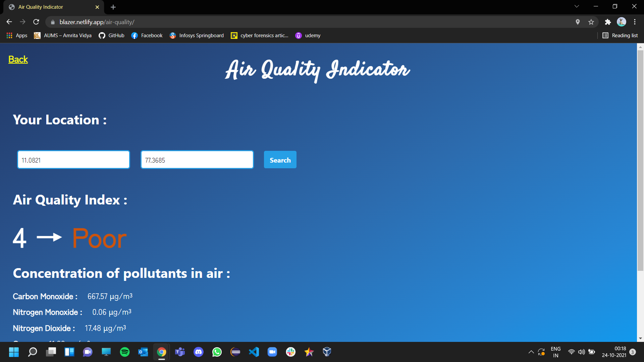644x362 pixels.
Task: Expand the tab search chevron
Action: 577,6
